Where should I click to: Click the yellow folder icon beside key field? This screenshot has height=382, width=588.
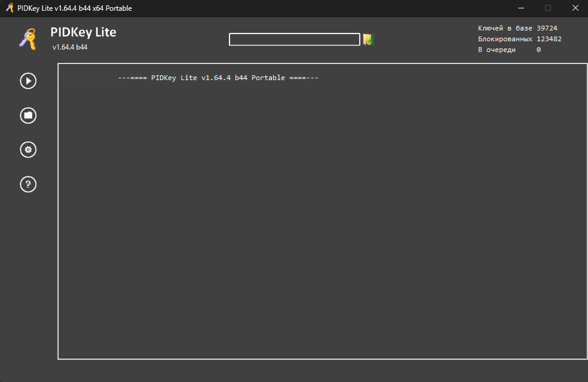(x=368, y=39)
